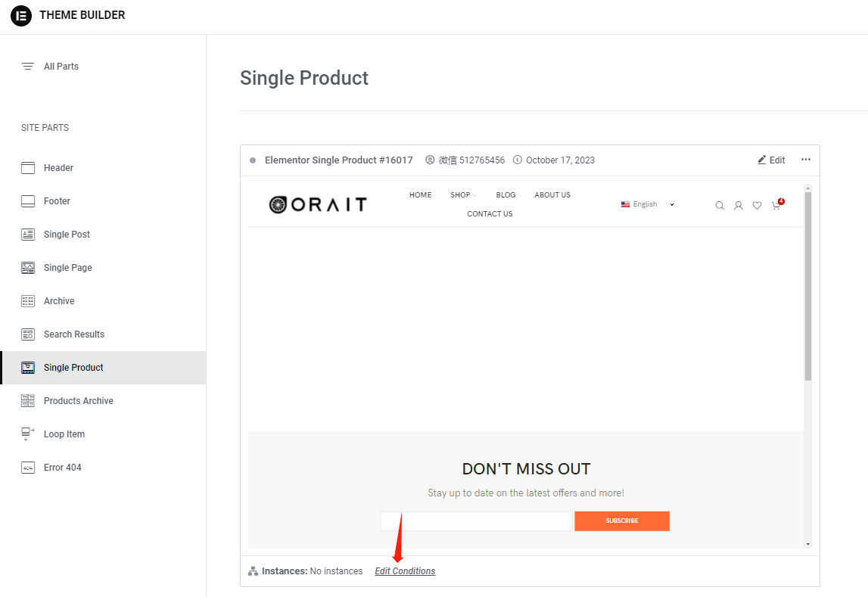Expand the English language dropdown

[648, 204]
